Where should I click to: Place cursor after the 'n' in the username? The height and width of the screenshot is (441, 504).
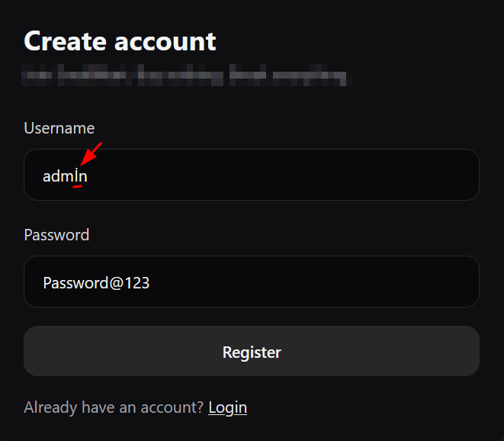(x=88, y=176)
